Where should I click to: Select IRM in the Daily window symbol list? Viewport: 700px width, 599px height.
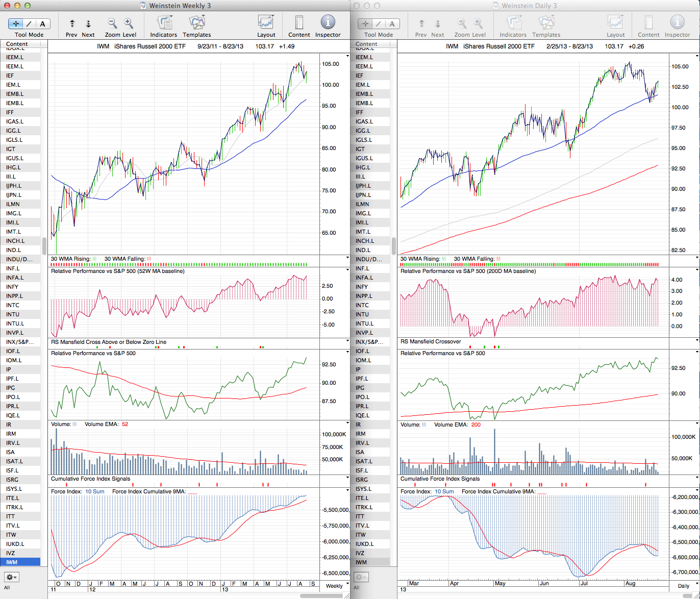tap(370, 434)
